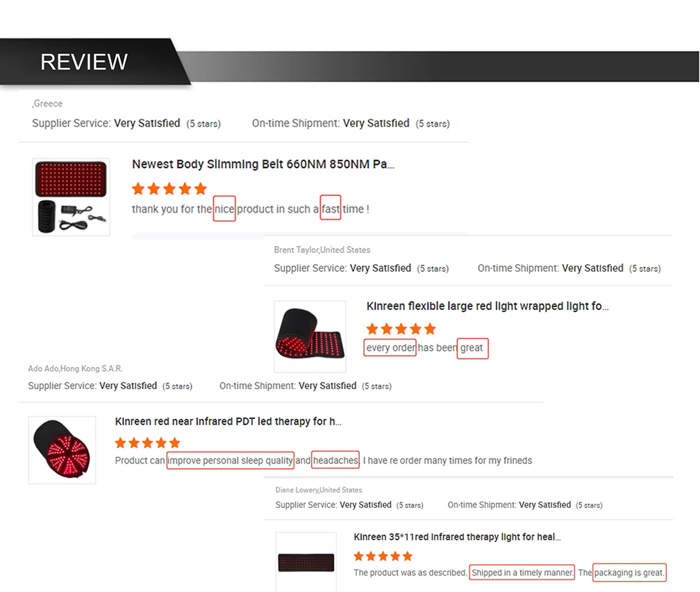The image size is (700, 592).
Task: Click the rolled red light wrap thumbnail
Action: [x=310, y=336]
